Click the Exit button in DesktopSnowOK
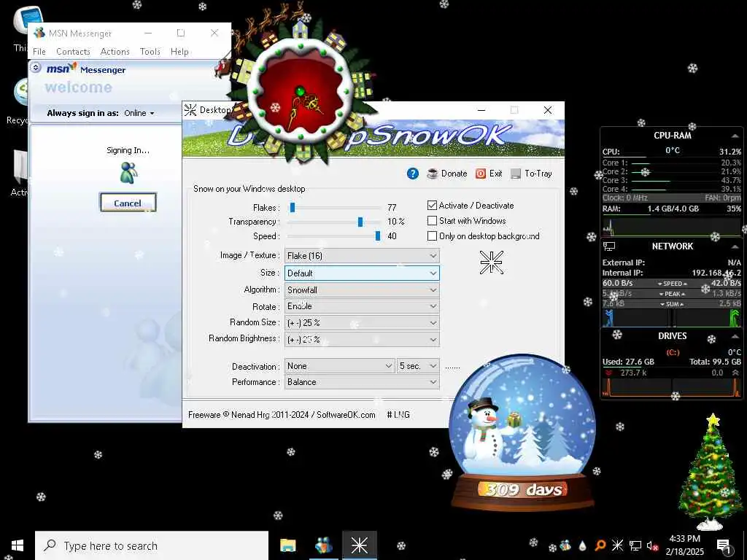This screenshot has width=747, height=560. click(x=489, y=174)
